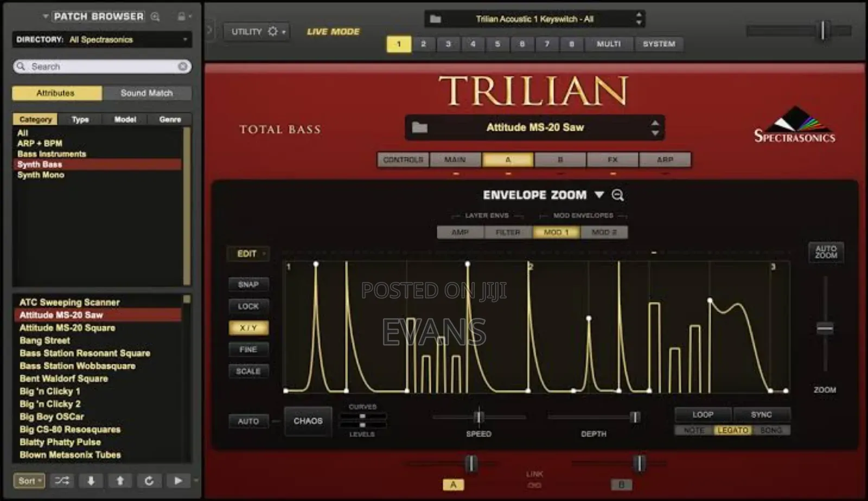
Task: Click the Envelope Zoom magnifier minus icon
Action: tap(617, 195)
